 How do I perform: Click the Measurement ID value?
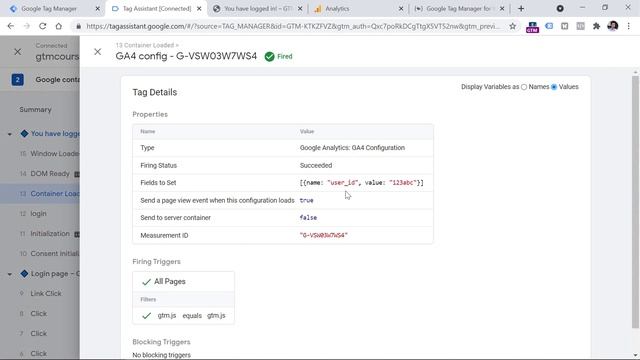(324, 236)
